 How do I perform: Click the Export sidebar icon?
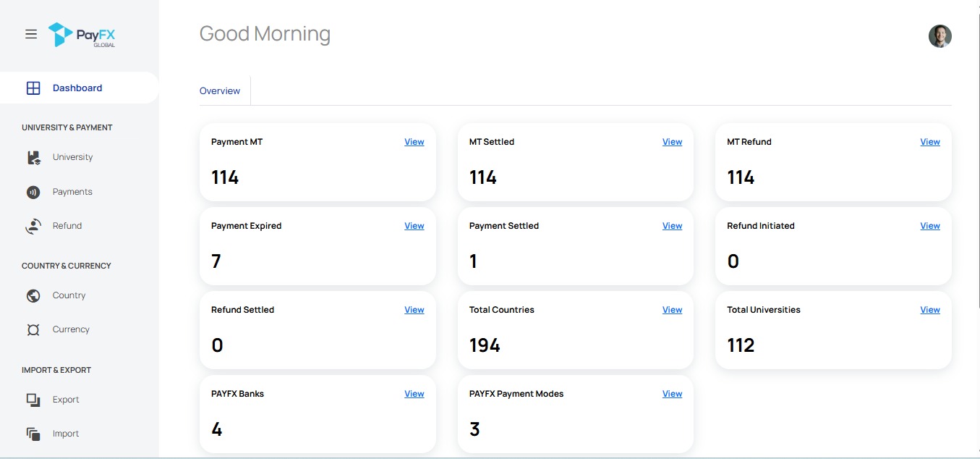pos(33,400)
